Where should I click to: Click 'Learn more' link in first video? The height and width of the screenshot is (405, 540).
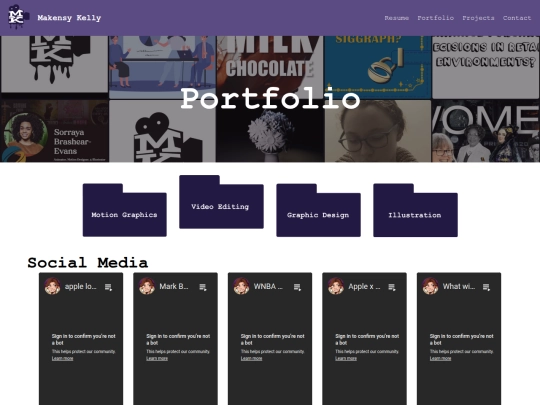62,359
